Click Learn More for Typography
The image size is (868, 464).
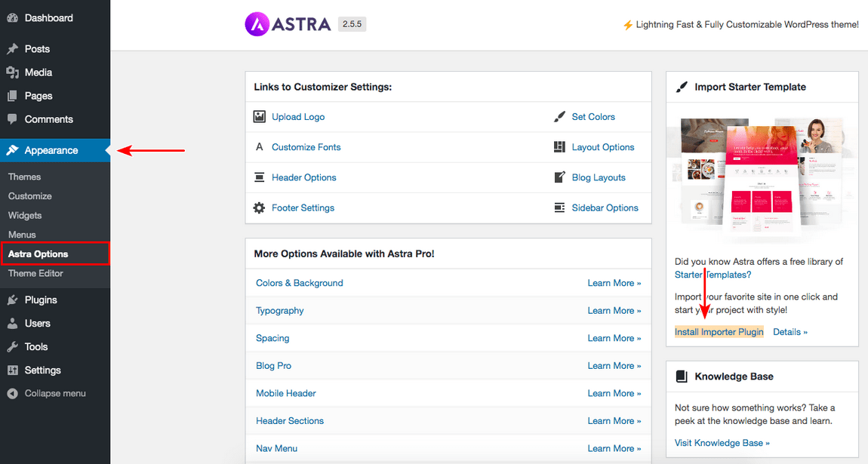(x=614, y=310)
